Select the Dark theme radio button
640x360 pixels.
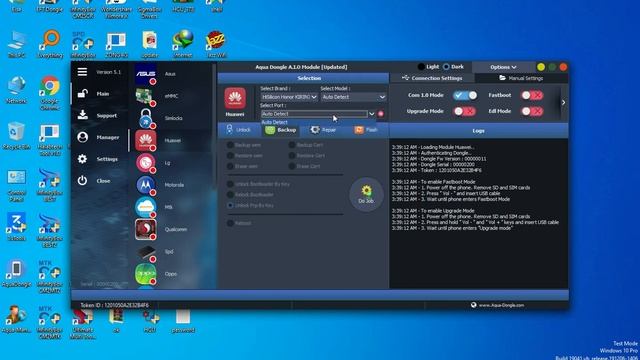click(x=446, y=67)
